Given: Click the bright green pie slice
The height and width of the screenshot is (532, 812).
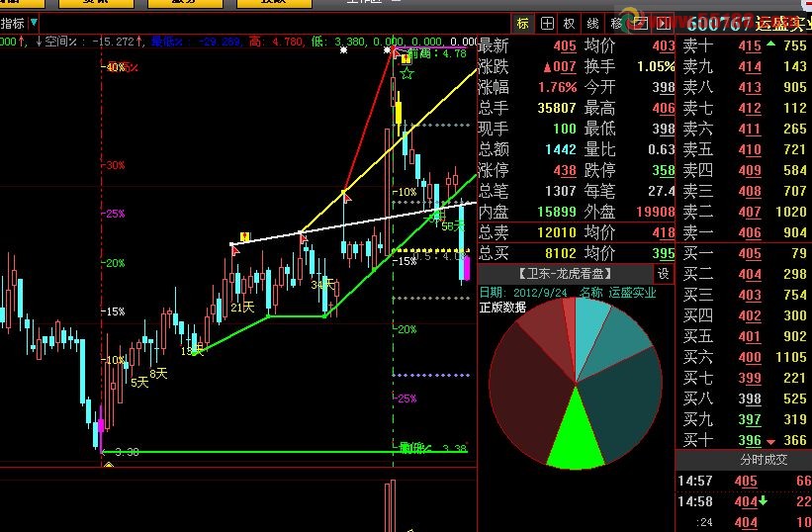Looking at the screenshot, I should pos(575,440).
